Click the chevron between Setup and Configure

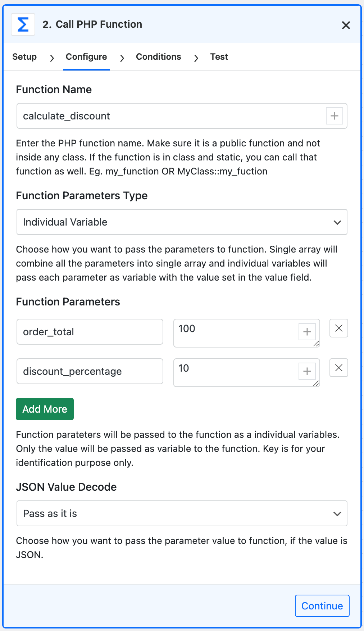coord(52,58)
